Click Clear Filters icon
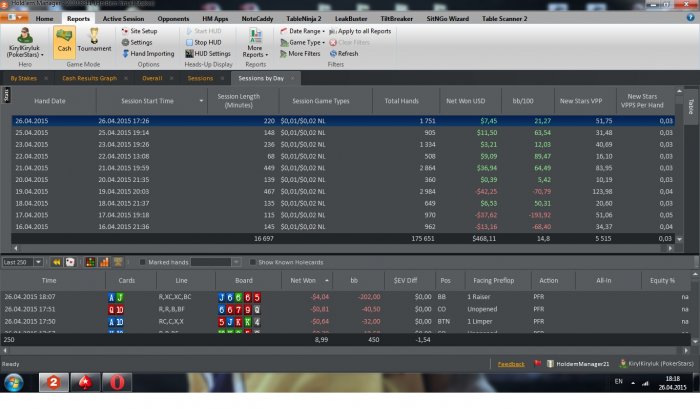This screenshot has height=409, width=700. 333,42
